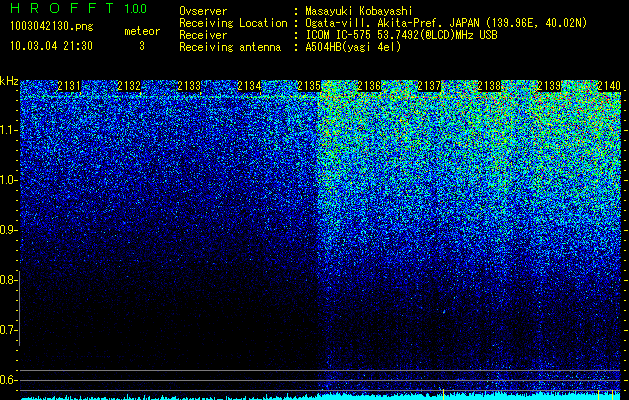Screen dimensions: 629x400
Task: Select the Ogata-vill. Akita-Pref. JAPAN location text
Action: 446,23
